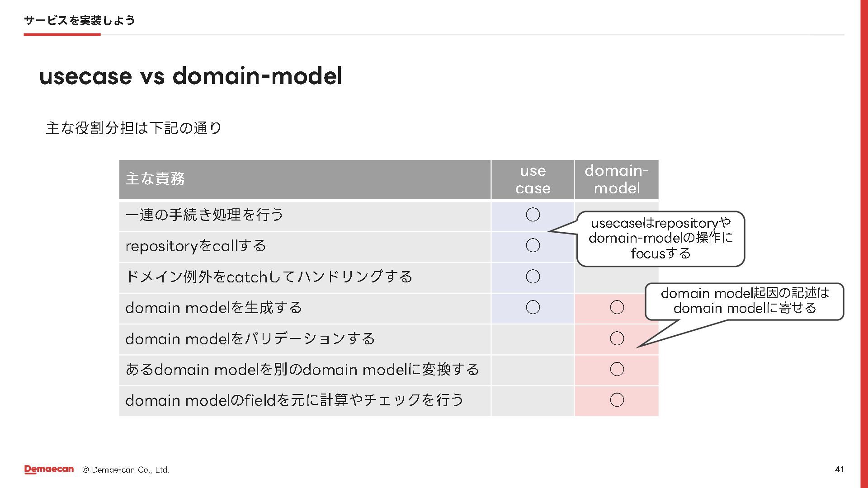The image size is (868, 488).
Task: Click the Demaecan logo in the footer
Action: click(49, 469)
